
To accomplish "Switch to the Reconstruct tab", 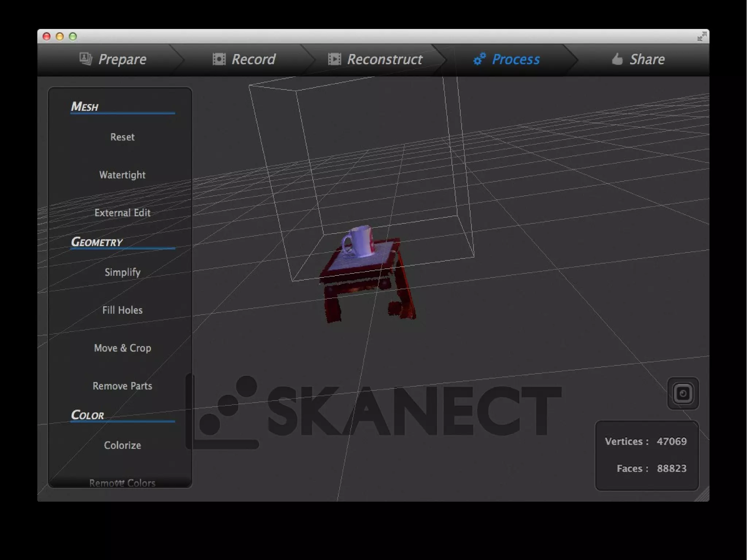I will pos(384,59).
